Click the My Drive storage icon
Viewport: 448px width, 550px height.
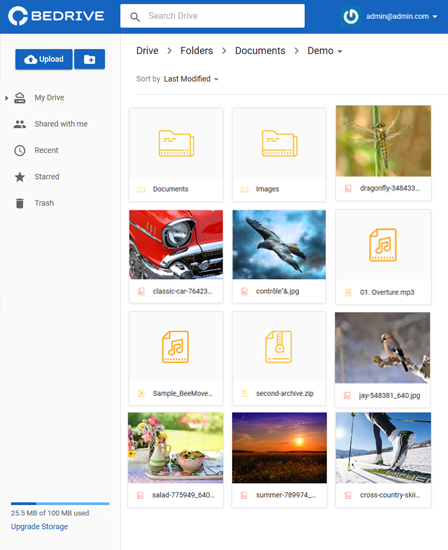[x=20, y=98]
